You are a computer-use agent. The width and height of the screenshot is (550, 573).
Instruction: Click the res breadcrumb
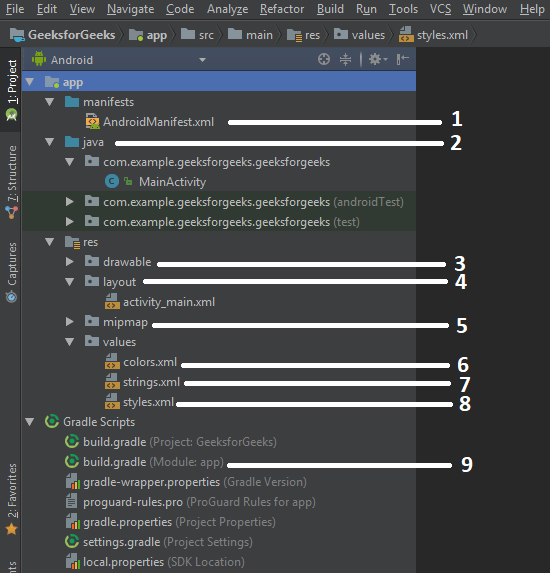tap(303, 35)
